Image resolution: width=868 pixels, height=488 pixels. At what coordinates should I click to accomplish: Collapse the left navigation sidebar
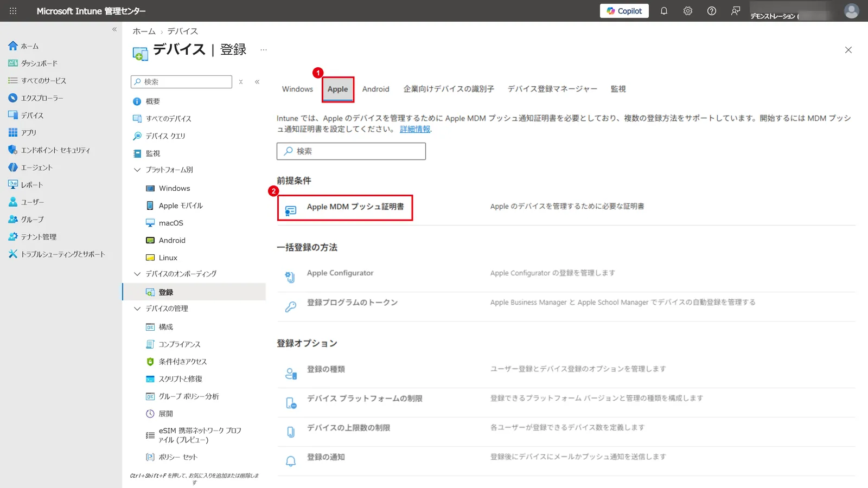pos(114,29)
